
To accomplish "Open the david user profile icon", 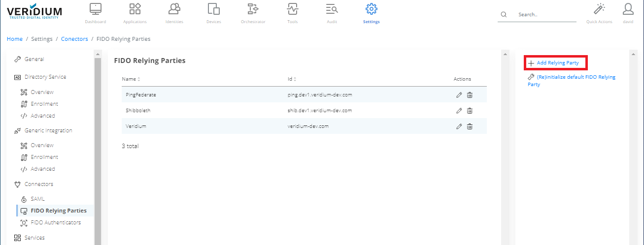I will [x=628, y=9].
